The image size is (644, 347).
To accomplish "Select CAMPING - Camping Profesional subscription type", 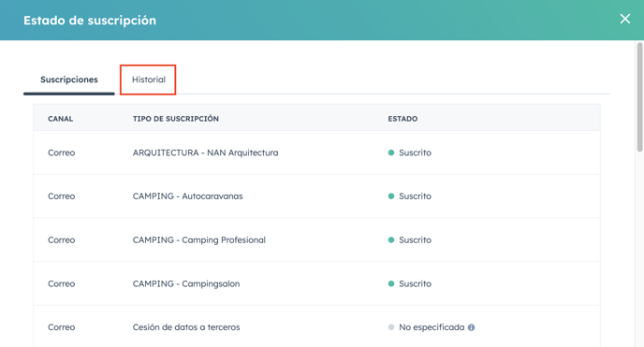I will pos(199,240).
